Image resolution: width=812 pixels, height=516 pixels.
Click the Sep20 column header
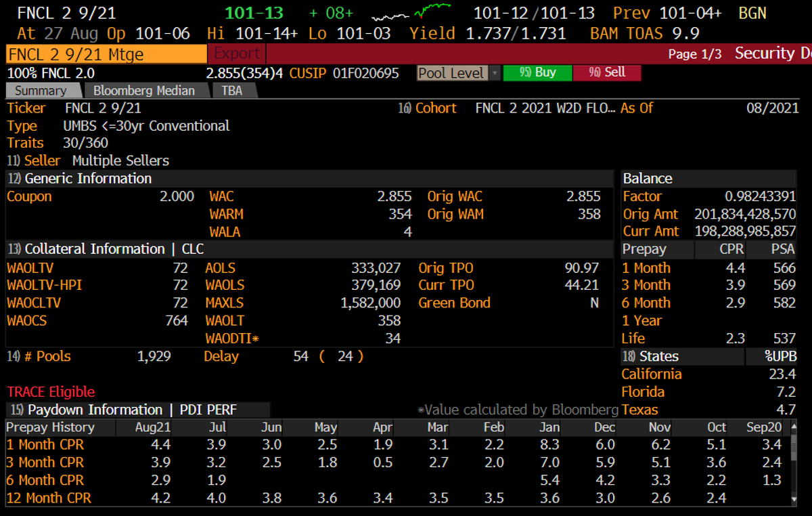pos(763,427)
